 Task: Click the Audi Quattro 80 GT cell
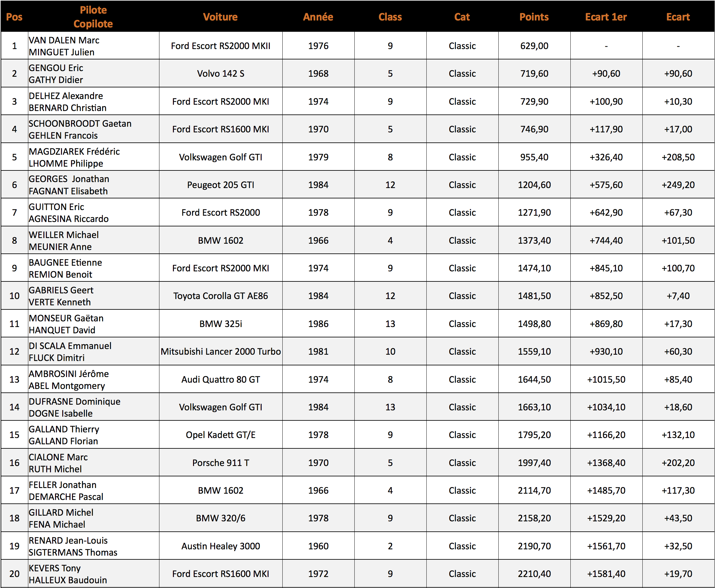[x=220, y=379]
